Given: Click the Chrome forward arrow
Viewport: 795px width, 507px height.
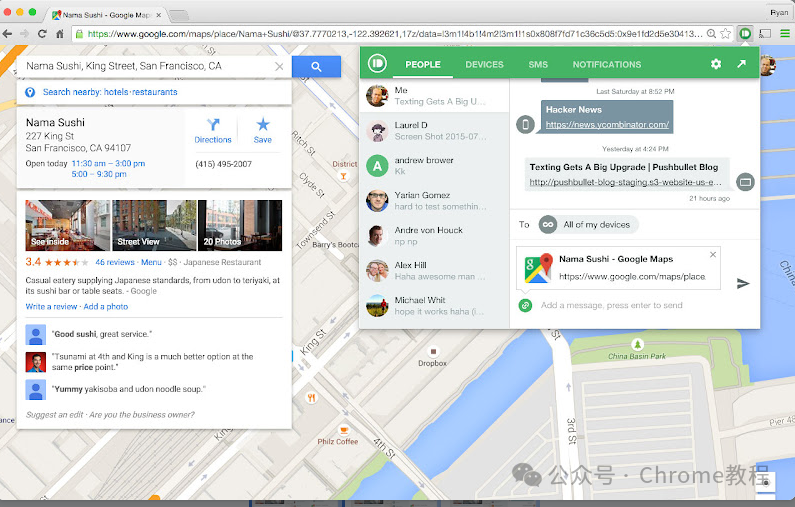Looking at the screenshot, I should click(24, 34).
